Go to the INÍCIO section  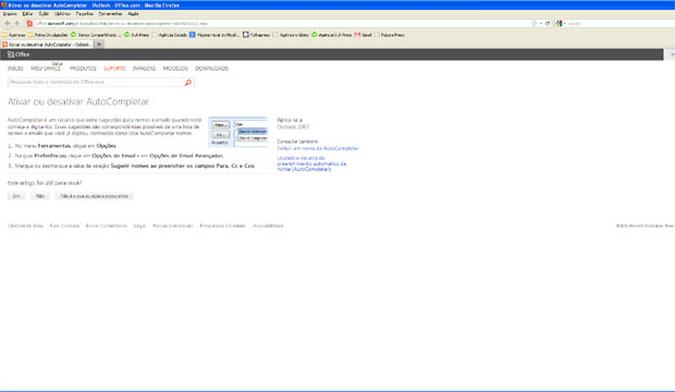pyautogui.click(x=15, y=68)
